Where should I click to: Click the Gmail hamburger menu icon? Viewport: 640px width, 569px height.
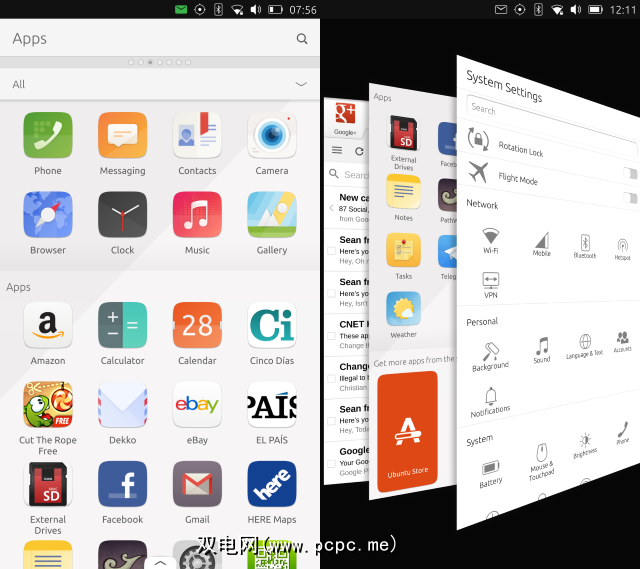pyautogui.click(x=337, y=150)
